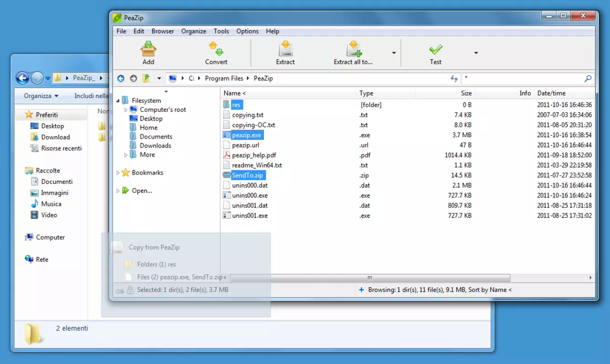Open dropdown arrow next to Extract all to

[394, 53]
